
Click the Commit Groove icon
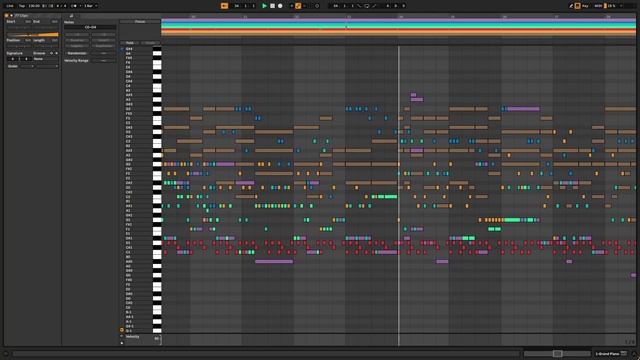(57, 53)
